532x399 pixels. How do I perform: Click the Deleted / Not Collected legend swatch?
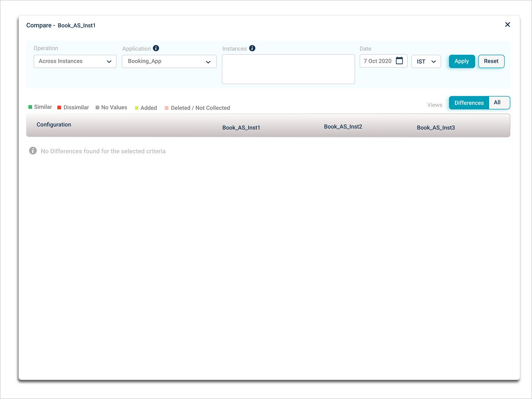point(167,108)
